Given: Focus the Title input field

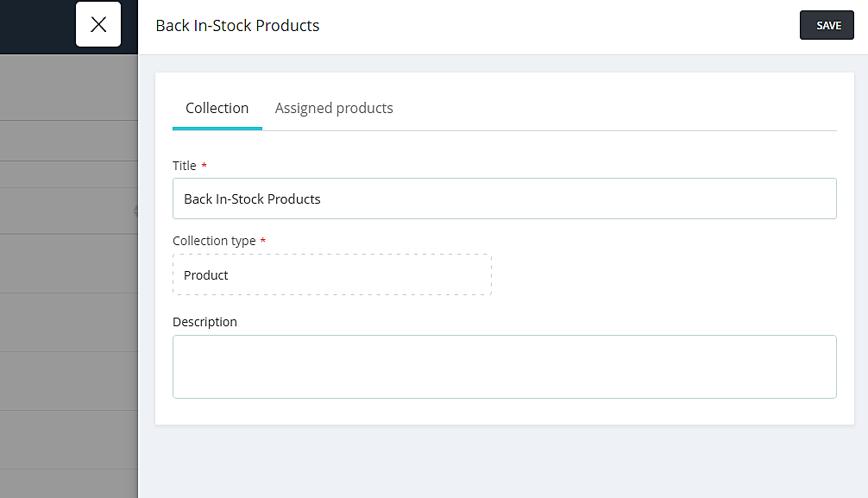Looking at the screenshot, I should point(561,199).
